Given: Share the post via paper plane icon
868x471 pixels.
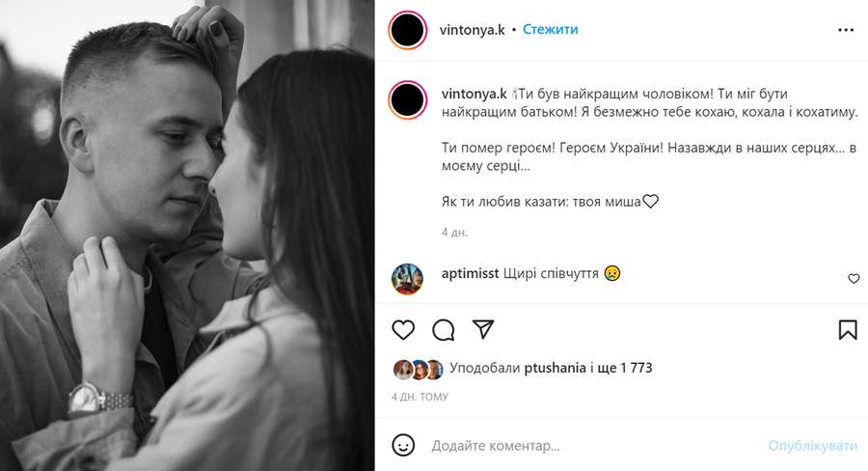Looking at the screenshot, I should coord(483,329).
